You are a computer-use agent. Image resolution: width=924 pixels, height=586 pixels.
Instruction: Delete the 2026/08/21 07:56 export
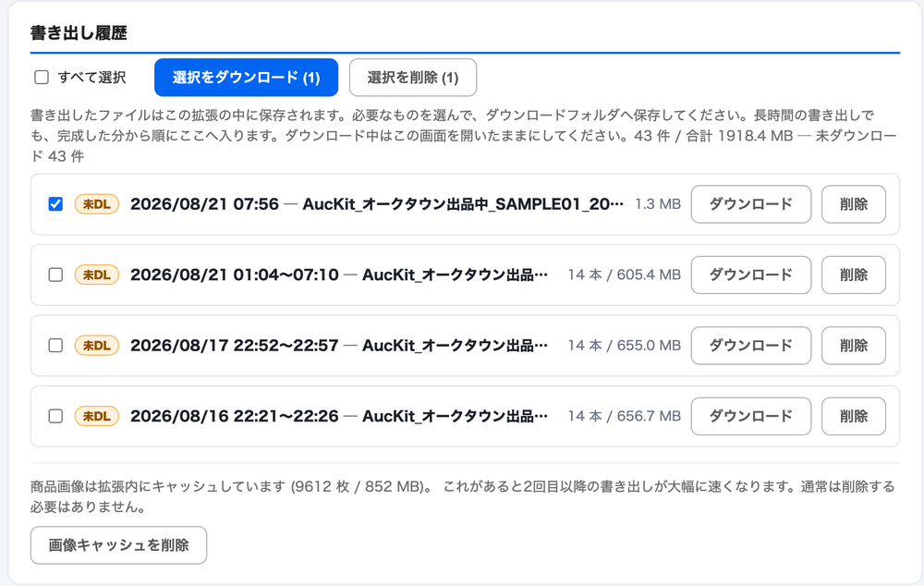[x=853, y=204]
